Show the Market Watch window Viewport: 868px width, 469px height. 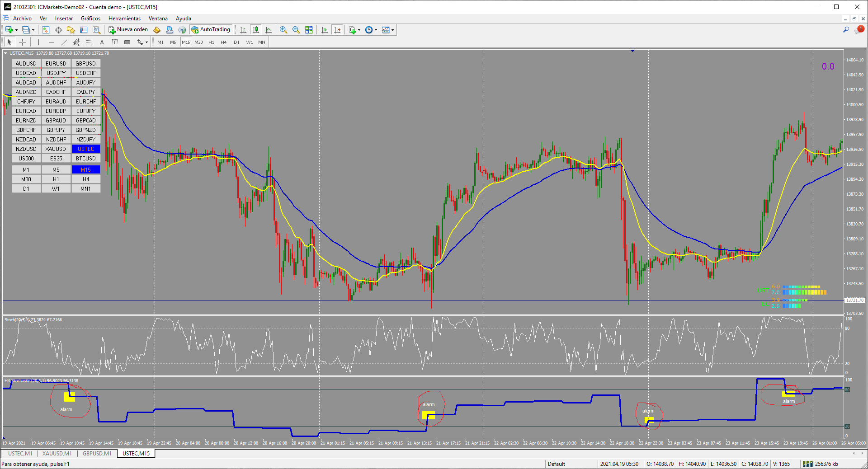[46, 30]
